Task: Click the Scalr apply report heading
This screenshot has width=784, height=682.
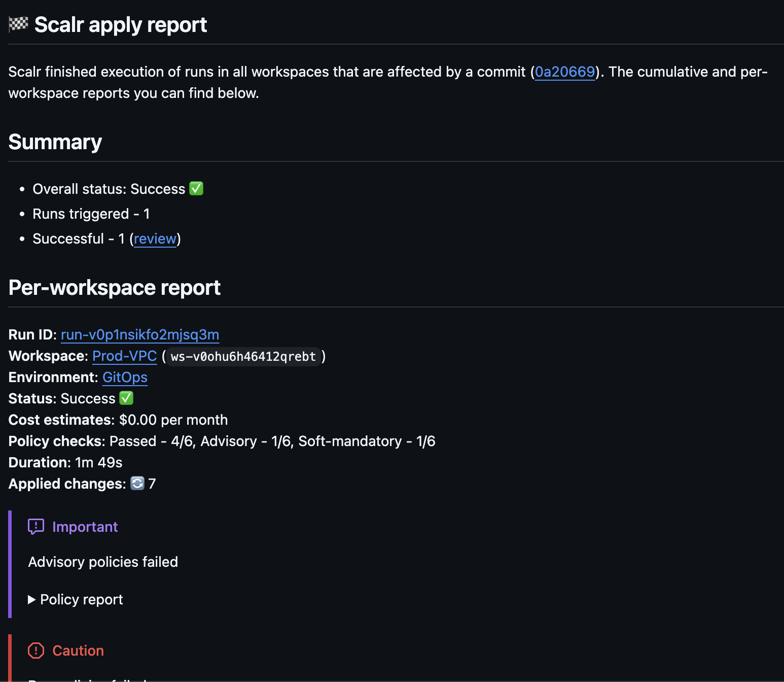Action: point(121,25)
